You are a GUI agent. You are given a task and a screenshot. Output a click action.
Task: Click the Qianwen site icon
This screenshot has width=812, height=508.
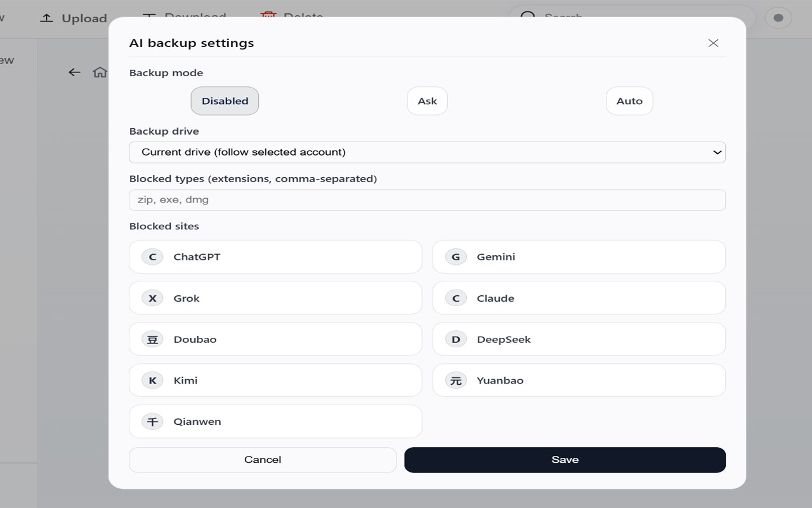click(152, 422)
